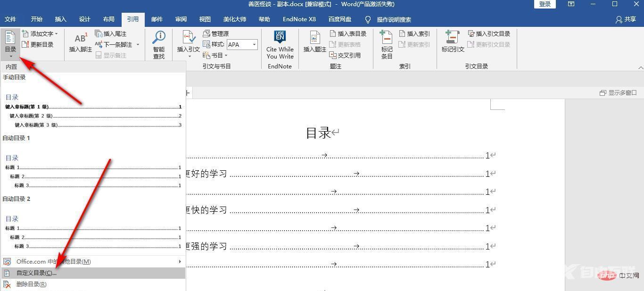644x291 pixels.
Task: Open the Smart Lookup tool
Action: pyautogui.click(x=159, y=38)
